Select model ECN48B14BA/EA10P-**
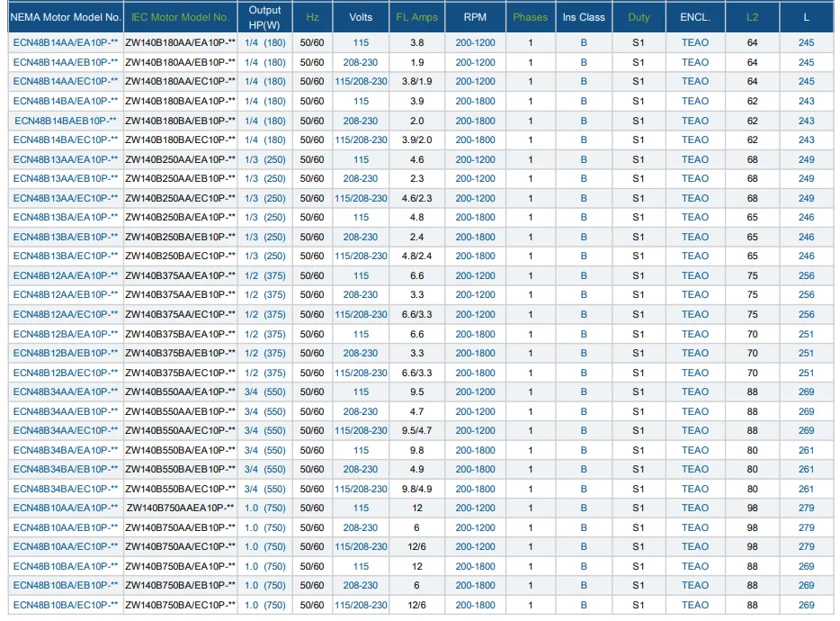The image size is (840, 621). pyautogui.click(x=66, y=101)
